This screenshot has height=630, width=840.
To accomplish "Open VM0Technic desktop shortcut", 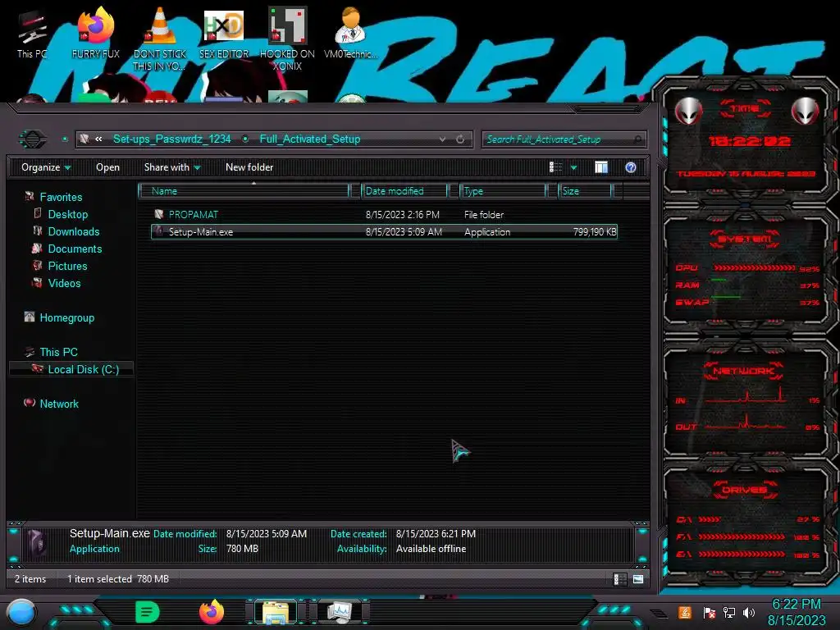I will [x=351, y=33].
